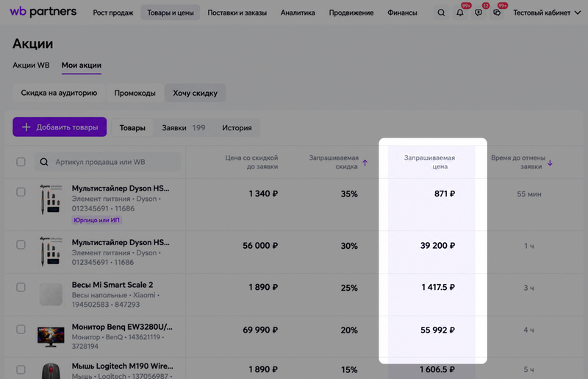
Task: Open Аналитика menu
Action: pos(298,13)
